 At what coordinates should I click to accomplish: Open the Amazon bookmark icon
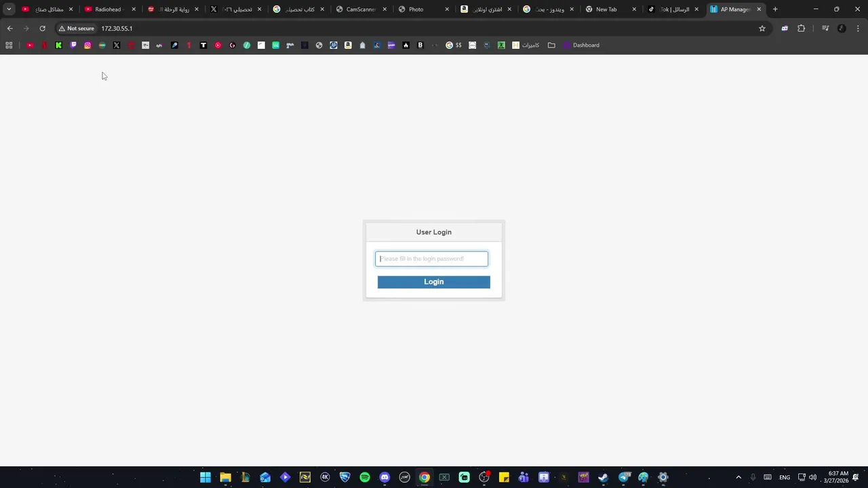(348, 45)
